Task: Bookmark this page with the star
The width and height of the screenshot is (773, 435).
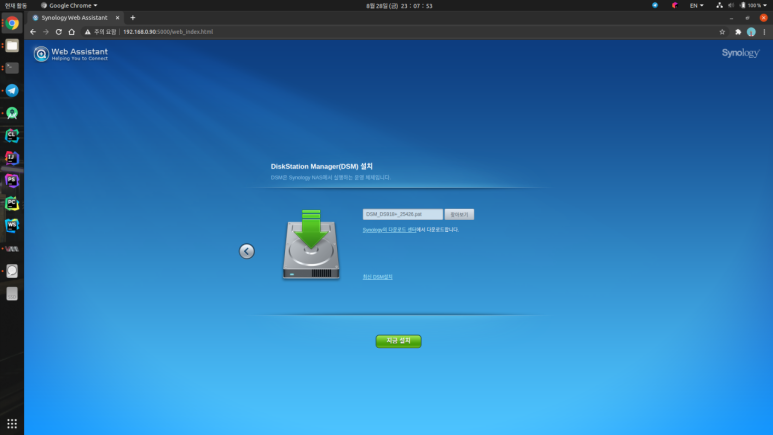Action: tap(722, 32)
